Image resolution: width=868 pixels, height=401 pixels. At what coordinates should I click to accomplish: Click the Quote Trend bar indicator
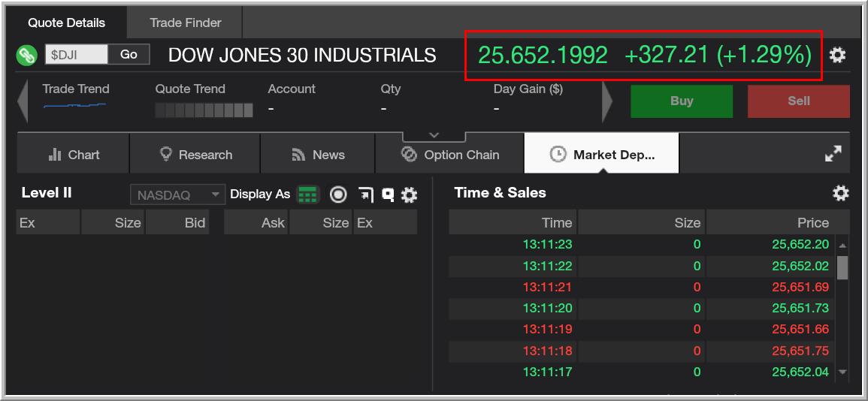(204, 110)
